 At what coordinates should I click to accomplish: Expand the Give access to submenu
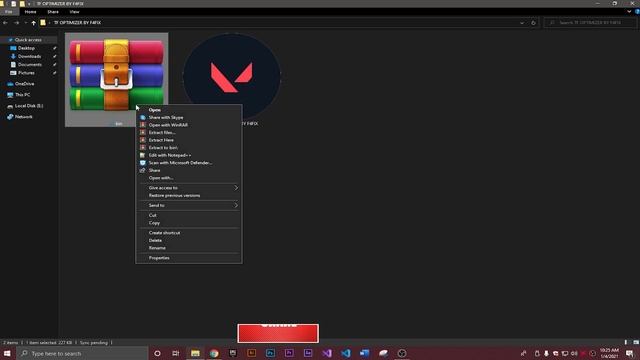pos(189,188)
